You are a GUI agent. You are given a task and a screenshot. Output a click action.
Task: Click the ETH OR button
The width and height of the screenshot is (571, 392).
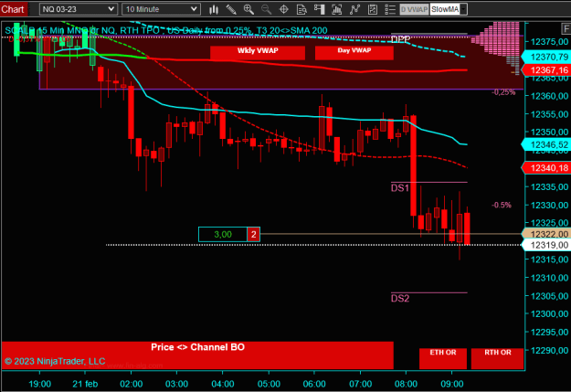(443, 358)
